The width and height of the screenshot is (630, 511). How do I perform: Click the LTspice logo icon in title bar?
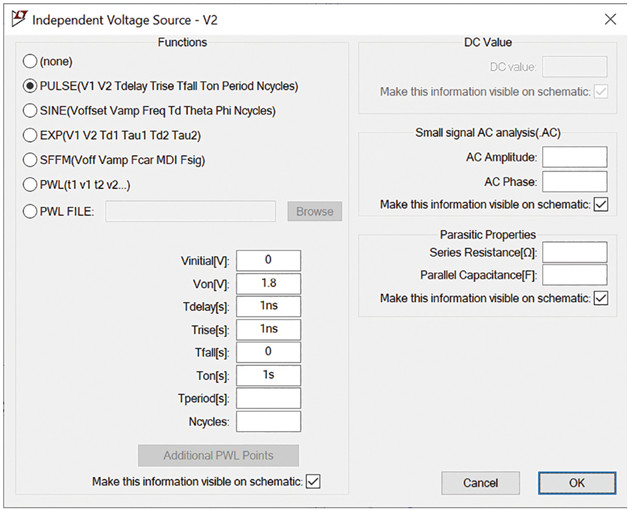[19, 19]
